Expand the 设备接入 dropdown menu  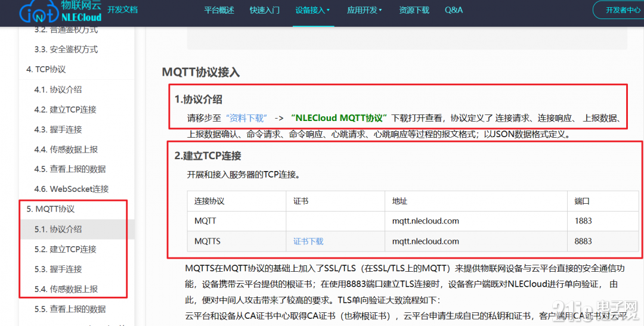click(312, 10)
